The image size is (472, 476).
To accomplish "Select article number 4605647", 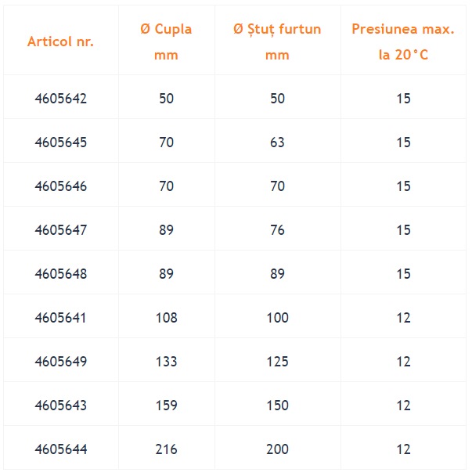I will point(61,230).
